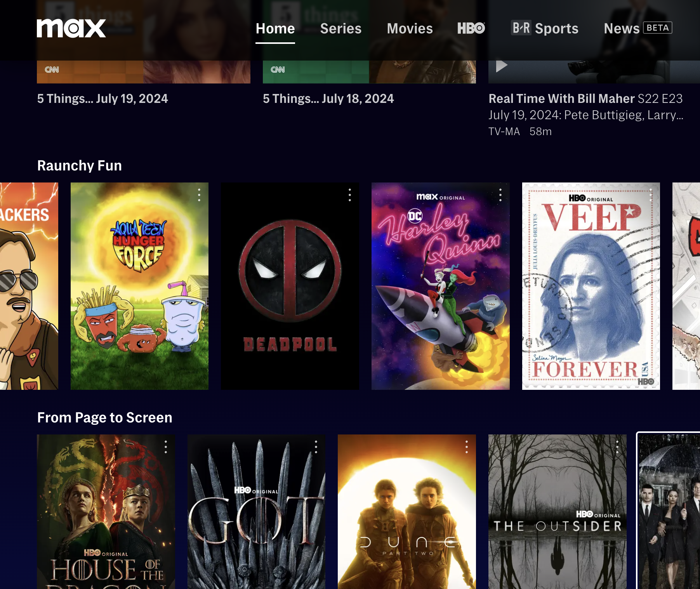Open more options for The Outsider
This screenshot has width=700, height=589.
click(x=617, y=447)
